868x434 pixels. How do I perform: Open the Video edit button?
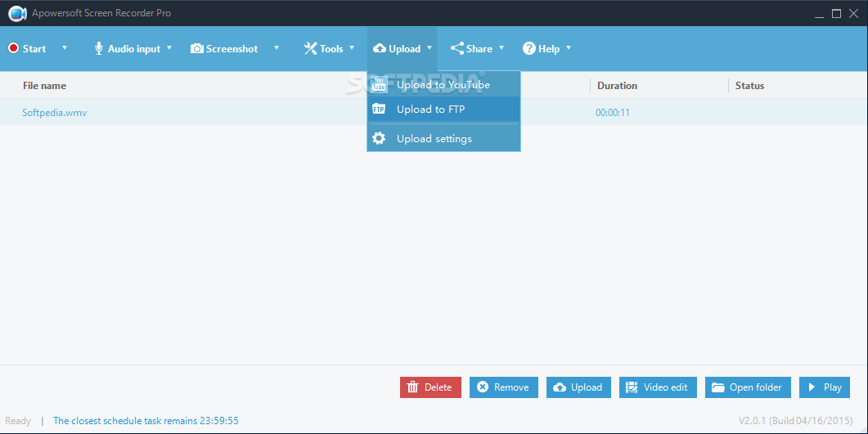[x=658, y=387]
